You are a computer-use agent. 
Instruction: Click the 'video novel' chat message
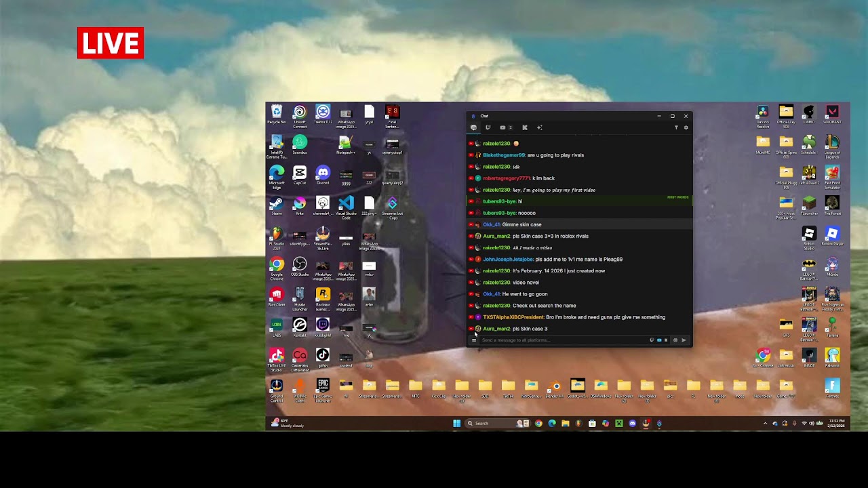(x=526, y=283)
